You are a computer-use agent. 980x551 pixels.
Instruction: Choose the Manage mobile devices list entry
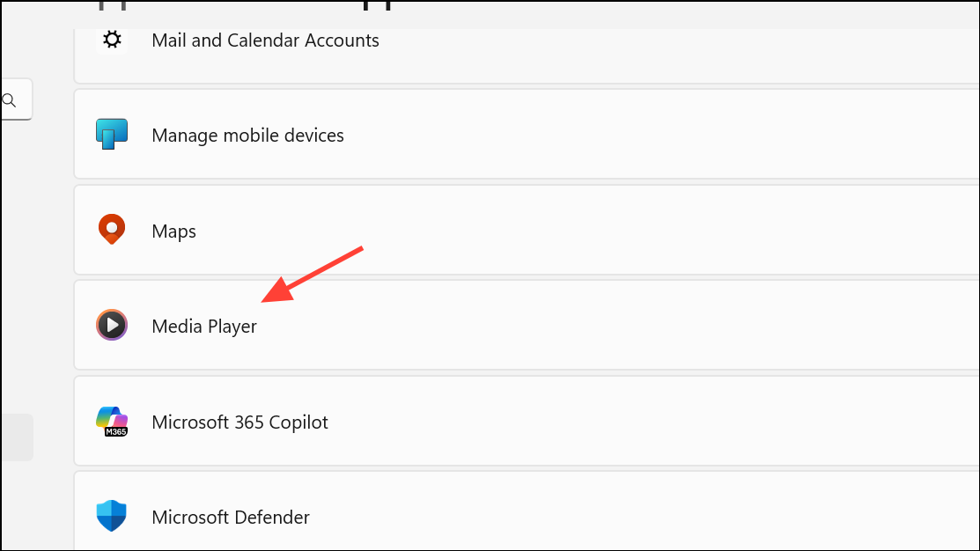527,135
